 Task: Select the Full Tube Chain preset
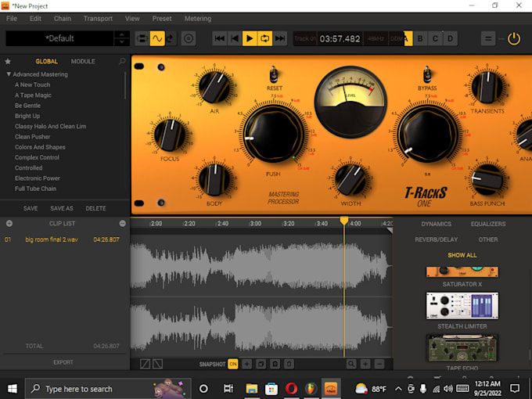pos(36,189)
